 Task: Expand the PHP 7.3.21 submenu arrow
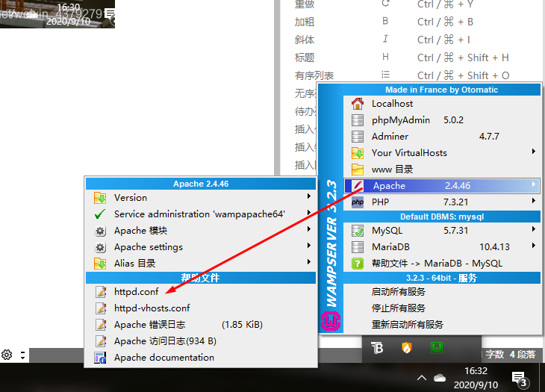click(x=534, y=201)
